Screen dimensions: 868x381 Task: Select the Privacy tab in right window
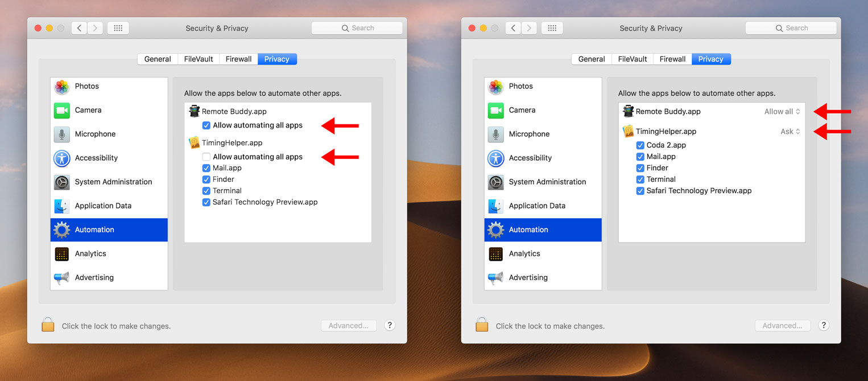click(x=711, y=59)
